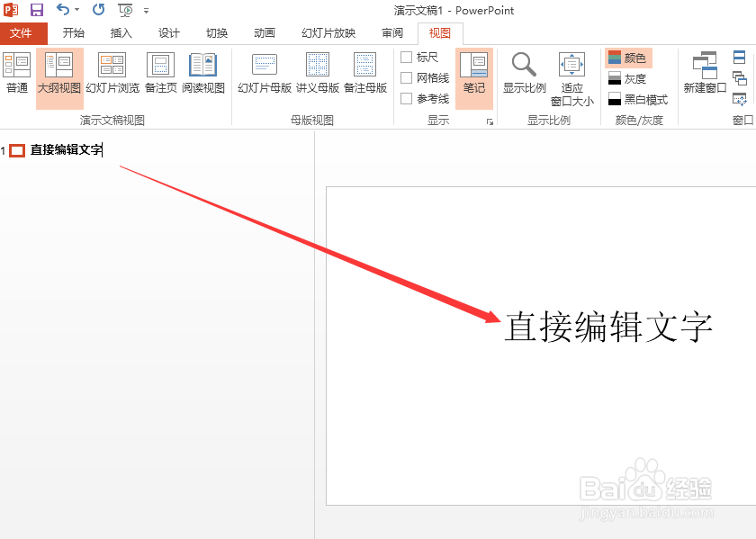756x539 pixels.
Task: Switch to 阅读视图 (Reading View)
Action: pos(203,73)
